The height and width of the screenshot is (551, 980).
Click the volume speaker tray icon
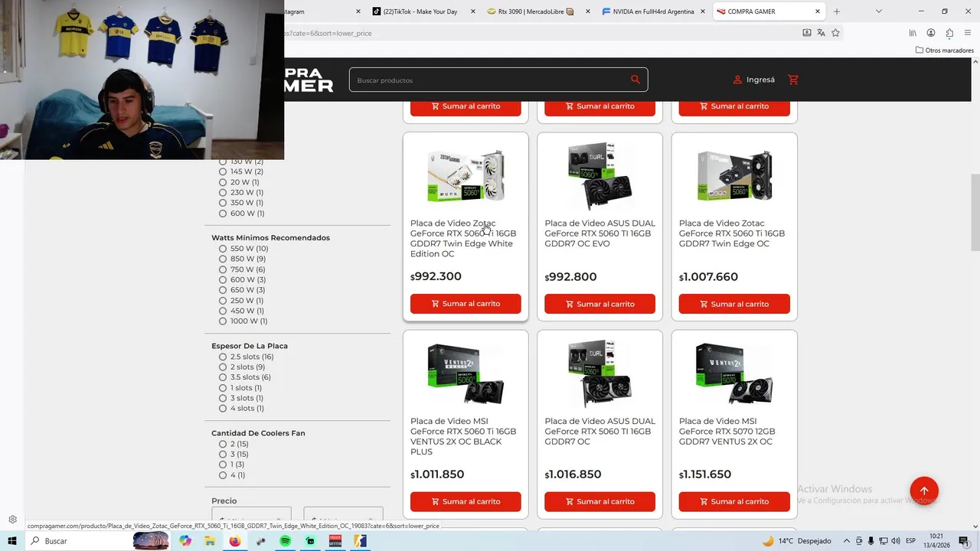(895, 541)
